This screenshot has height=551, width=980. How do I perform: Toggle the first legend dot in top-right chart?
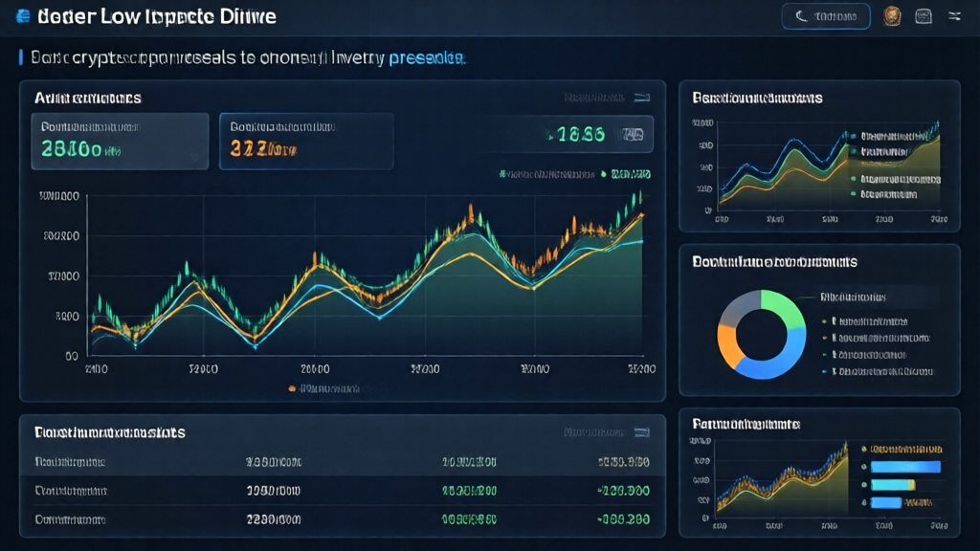coord(851,136)
